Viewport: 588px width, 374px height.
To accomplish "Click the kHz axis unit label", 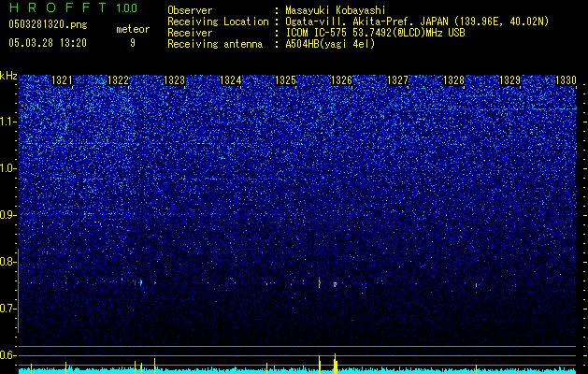I will 8,76.
